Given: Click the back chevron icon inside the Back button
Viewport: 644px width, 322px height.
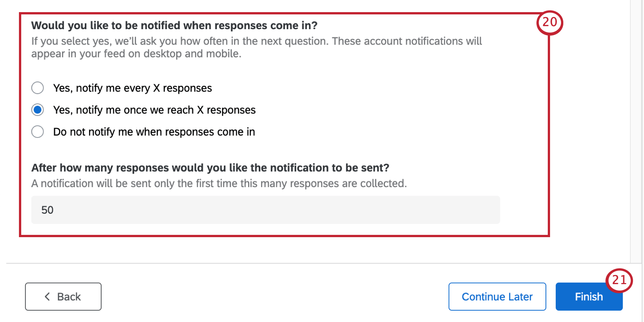Looking at the screenshot, I should tap(47, 296).
